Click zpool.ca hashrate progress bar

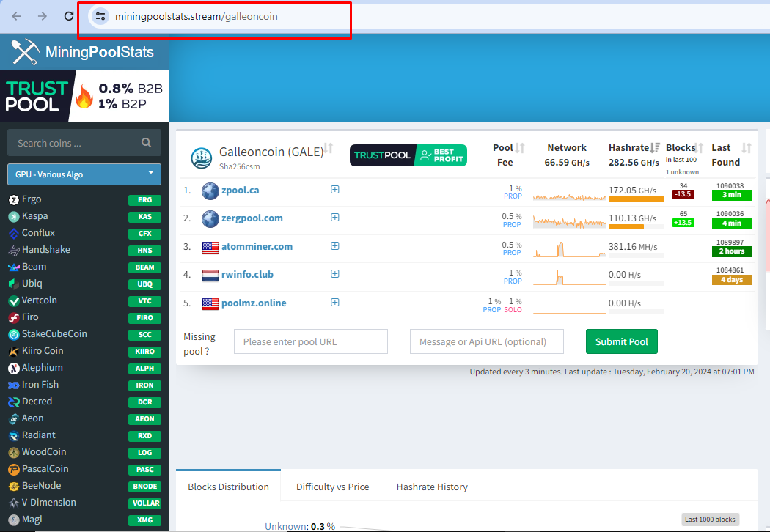click(x=637, y=199)
